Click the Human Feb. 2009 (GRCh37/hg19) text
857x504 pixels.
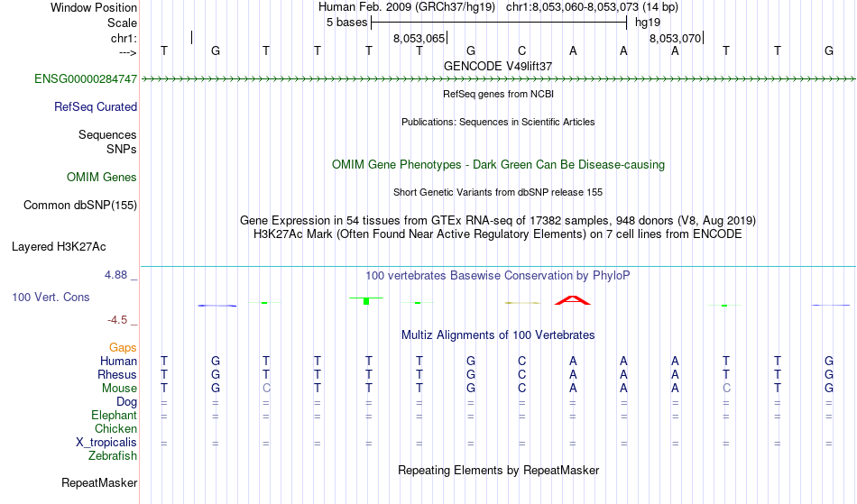pyautogui.click(x=407, y=7)
